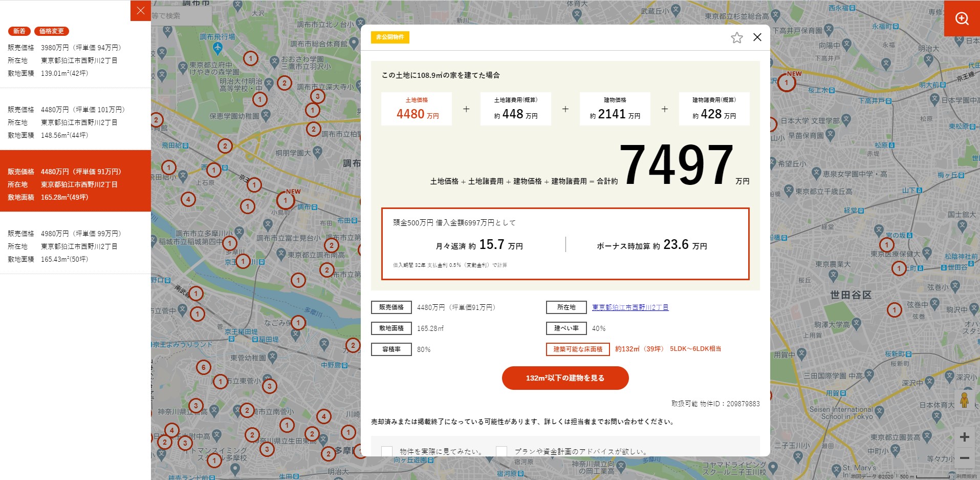Select the 4980万円 property listing
Screen dimensions: 980x480
(75, 246)
